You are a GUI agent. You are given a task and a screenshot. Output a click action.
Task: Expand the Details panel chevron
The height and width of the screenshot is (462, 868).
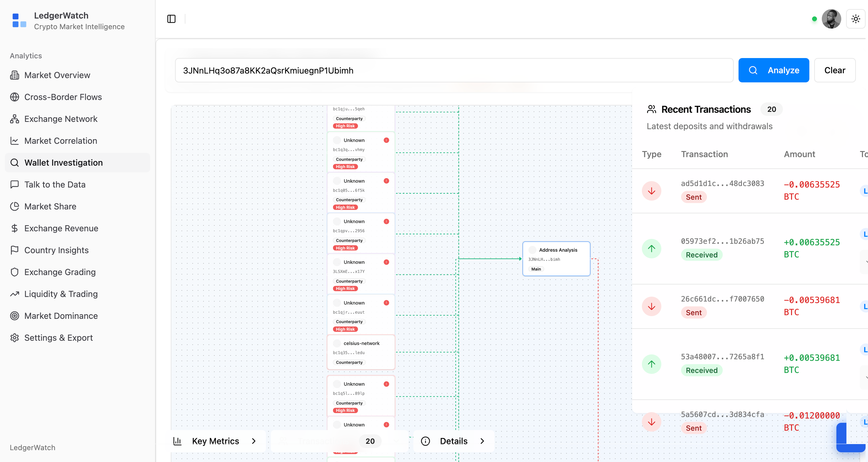[x=482, y=441]
